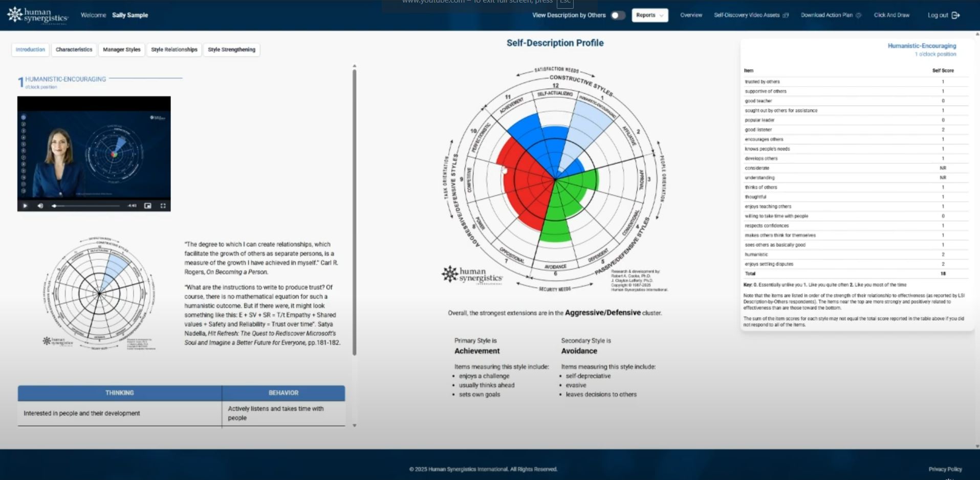Click the Click And Draw link

[x=891, y=15]
